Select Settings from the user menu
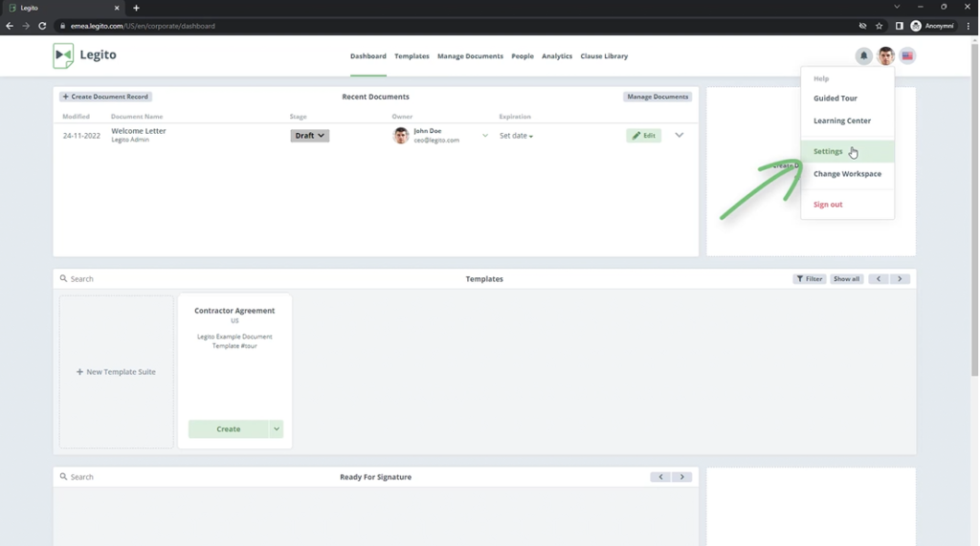Image resolution: width=980 pixels, height=546 pixels. (828, 151)
